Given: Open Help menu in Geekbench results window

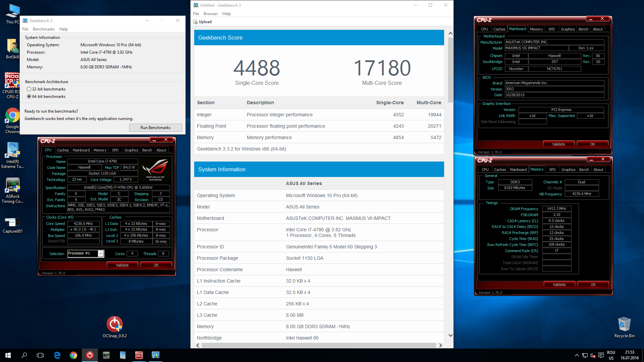Looking at the screenshot, I should tap(226, 14).
